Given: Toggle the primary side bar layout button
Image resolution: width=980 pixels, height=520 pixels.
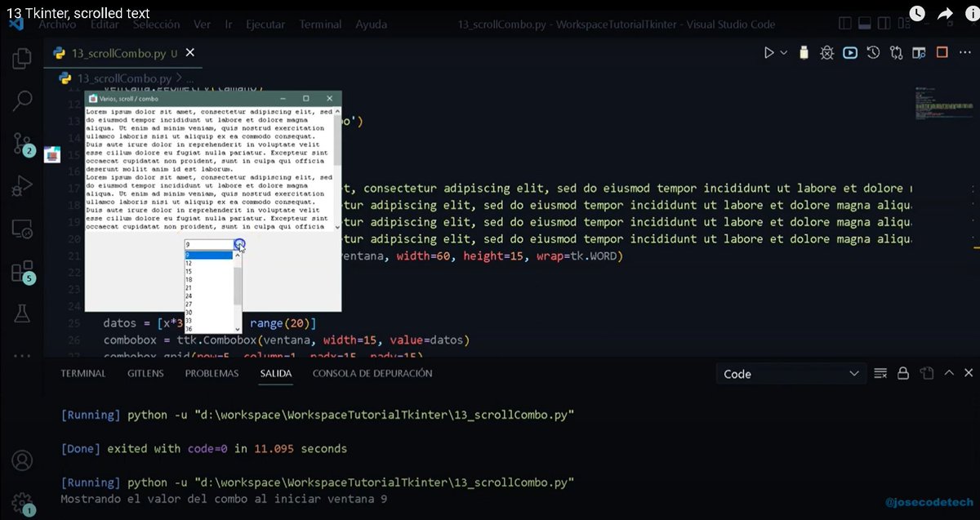Looking at the screenshot, I should [x=845, y=24].
